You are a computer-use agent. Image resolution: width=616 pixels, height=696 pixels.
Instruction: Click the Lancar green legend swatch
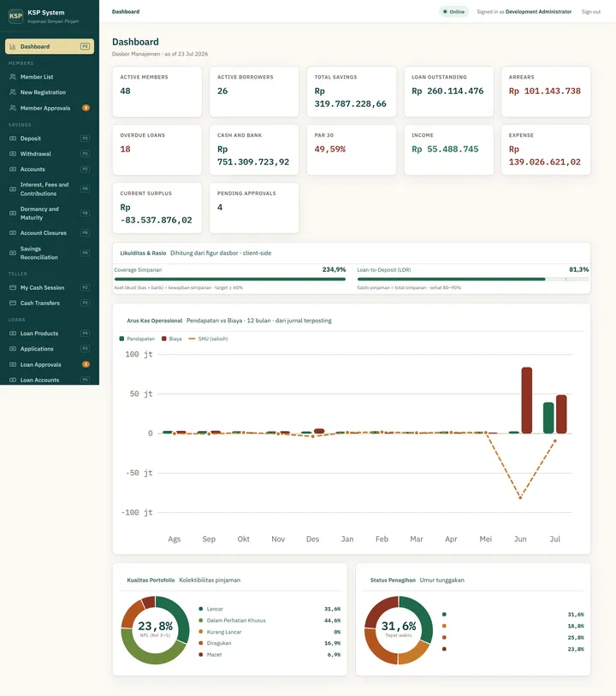point(201,609)
